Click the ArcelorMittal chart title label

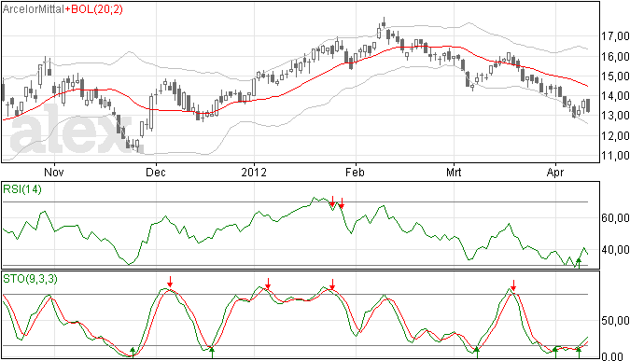pyautogui.click(x=34, y=9)
